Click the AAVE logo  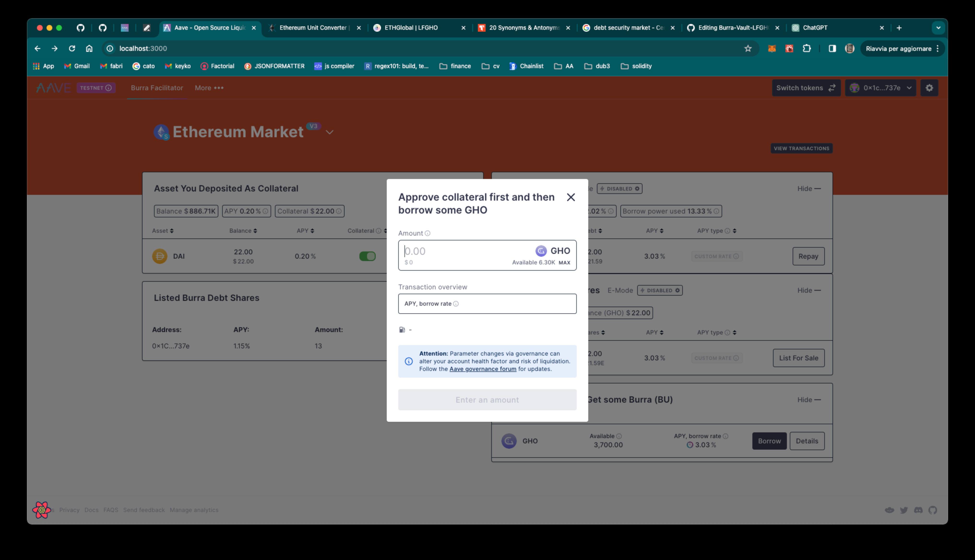click(x=54, y=88)
